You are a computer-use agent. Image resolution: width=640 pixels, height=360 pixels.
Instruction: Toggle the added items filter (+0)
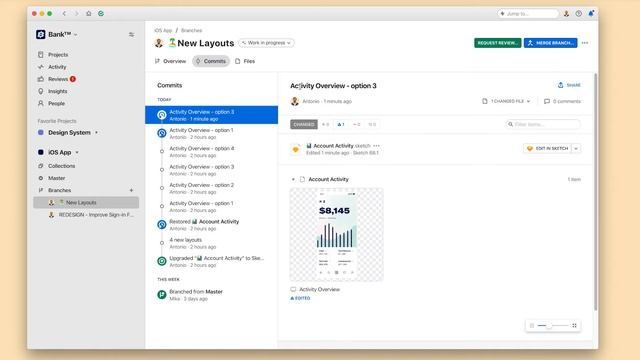point(325,124)
